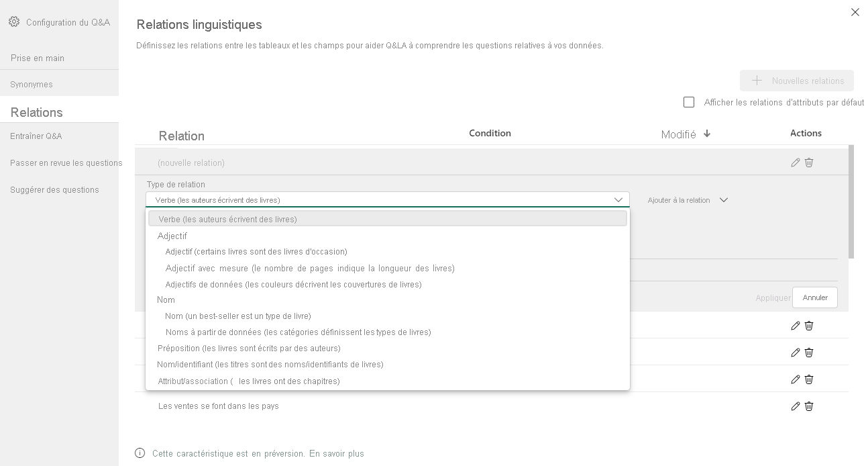
Task: Click the 'Relations linguistiques' heading
Action: point(199,25)
